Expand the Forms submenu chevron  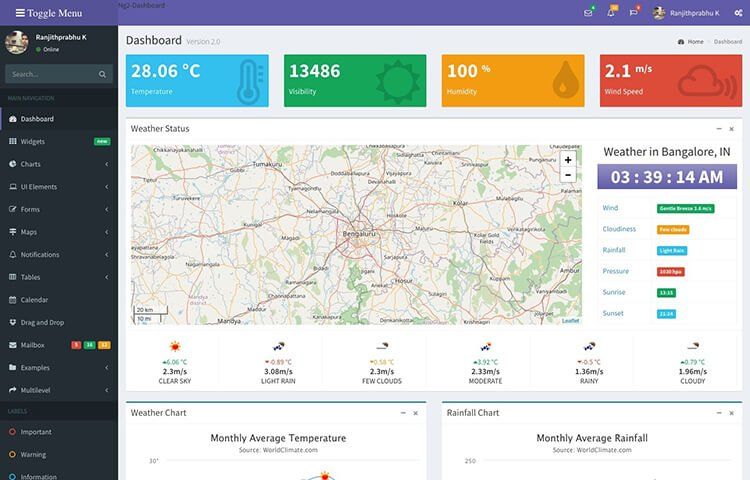pos(107,209)
